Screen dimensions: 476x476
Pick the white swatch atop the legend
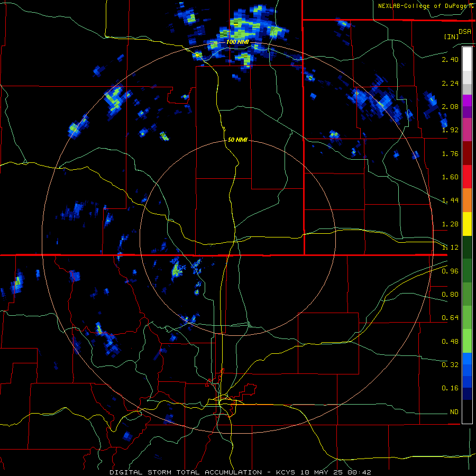point(467,59)
